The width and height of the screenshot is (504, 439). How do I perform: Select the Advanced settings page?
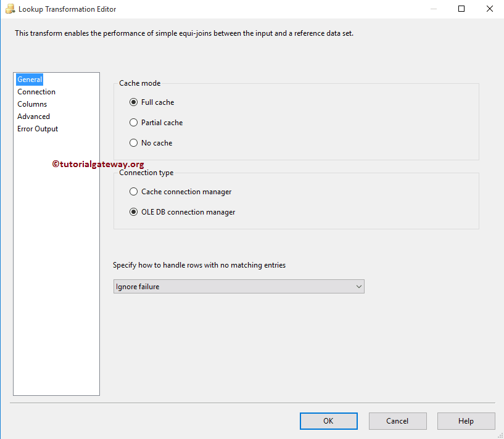(x=33, y=116)
